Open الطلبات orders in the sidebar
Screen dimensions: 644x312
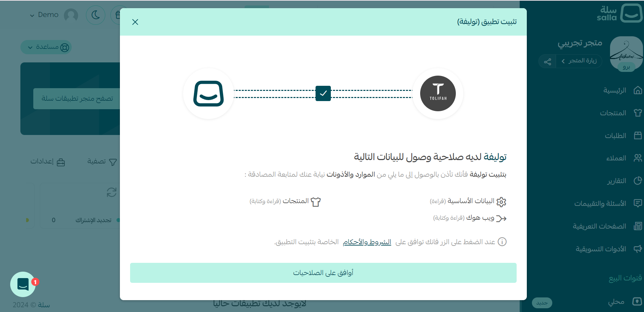[x=615, y=136]
